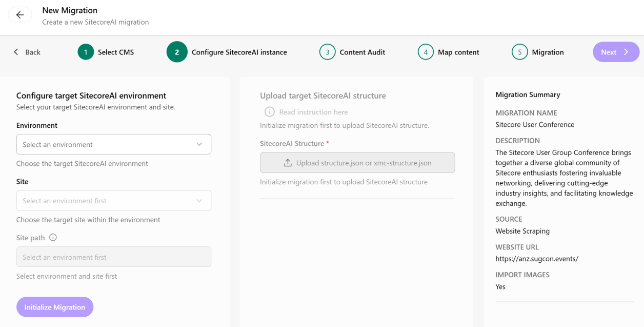Click the Site path input field

coord(114,257)
